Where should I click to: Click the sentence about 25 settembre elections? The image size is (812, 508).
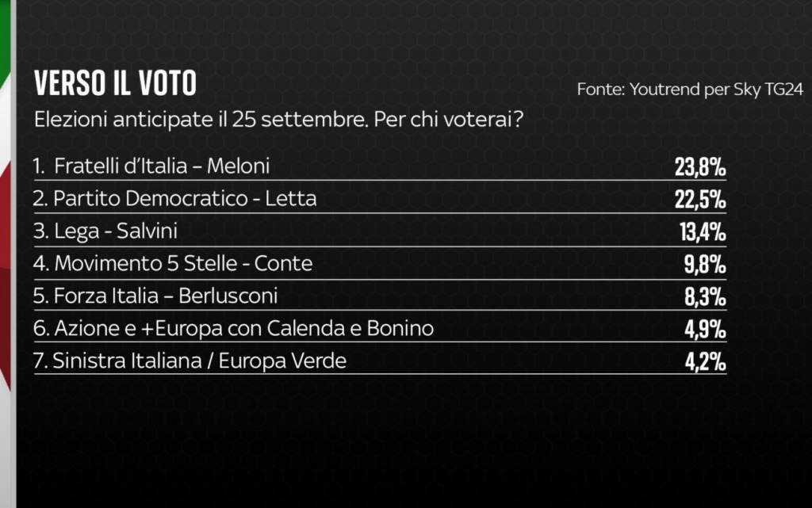(190, 121)
